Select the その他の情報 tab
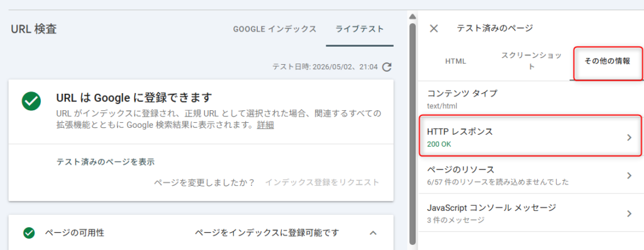644x250 pixels. click(607, 61)
